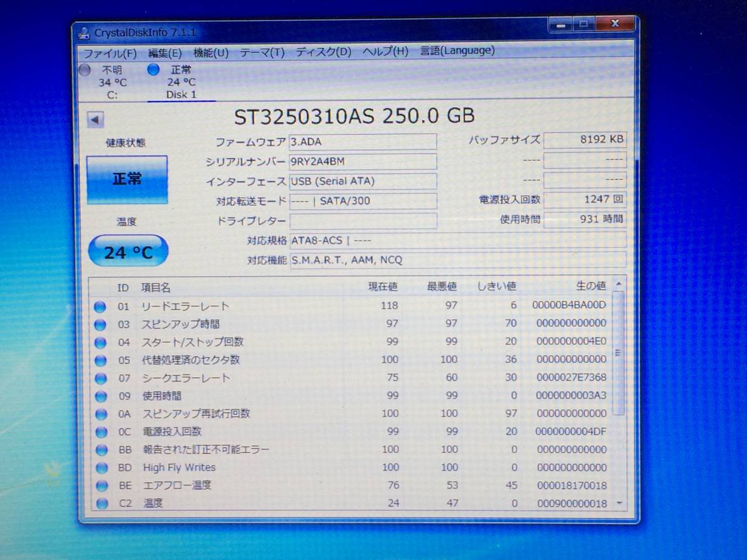Click the High Fly Writes row name
The image size is (747, 560).
[179, 467]
